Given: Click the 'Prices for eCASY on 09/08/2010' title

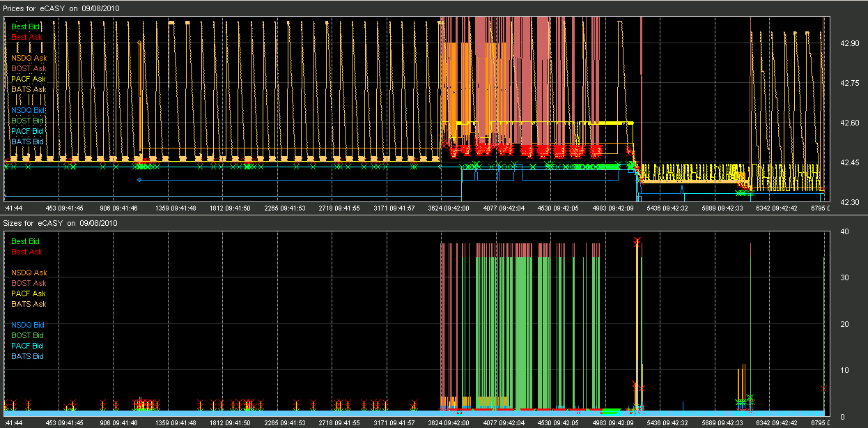Looking at the screenshot, I should [x=61, y=8].
